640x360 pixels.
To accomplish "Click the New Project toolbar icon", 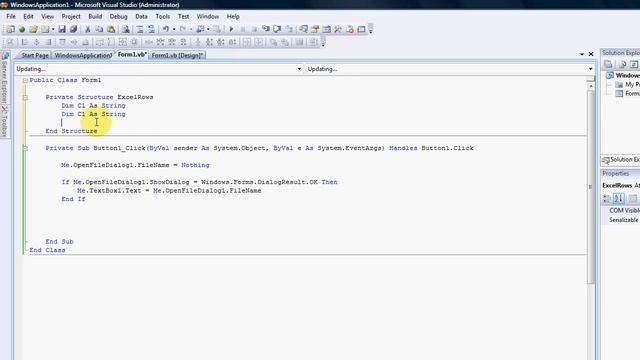I will (10, 29).
